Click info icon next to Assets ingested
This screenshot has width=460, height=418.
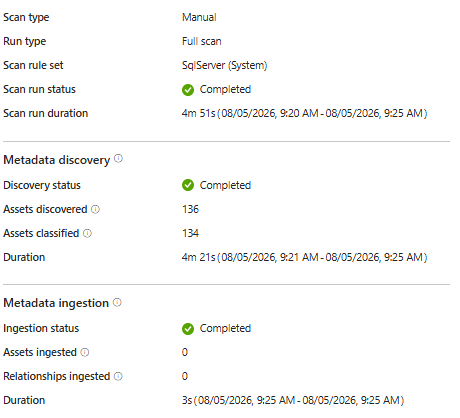(x=85, y=352)
